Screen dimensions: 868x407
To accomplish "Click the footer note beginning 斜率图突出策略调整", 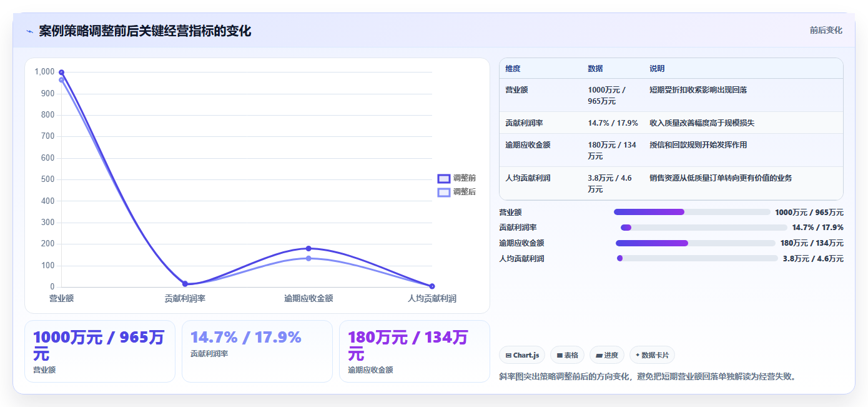I will click(649, 376).
